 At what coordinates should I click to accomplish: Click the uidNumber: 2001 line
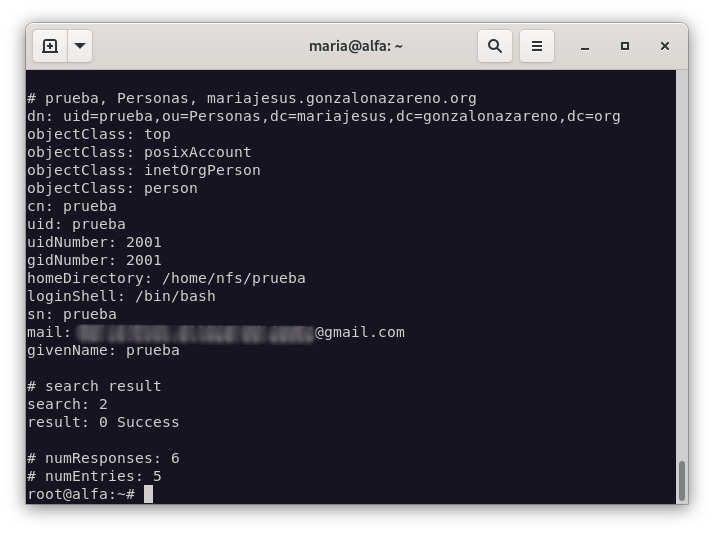point(94,242)
